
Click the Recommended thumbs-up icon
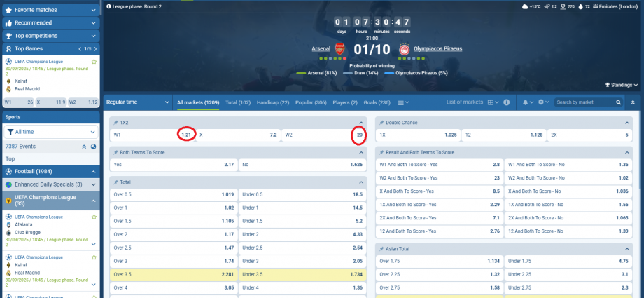pyautogui.click(x=8, y=23)
